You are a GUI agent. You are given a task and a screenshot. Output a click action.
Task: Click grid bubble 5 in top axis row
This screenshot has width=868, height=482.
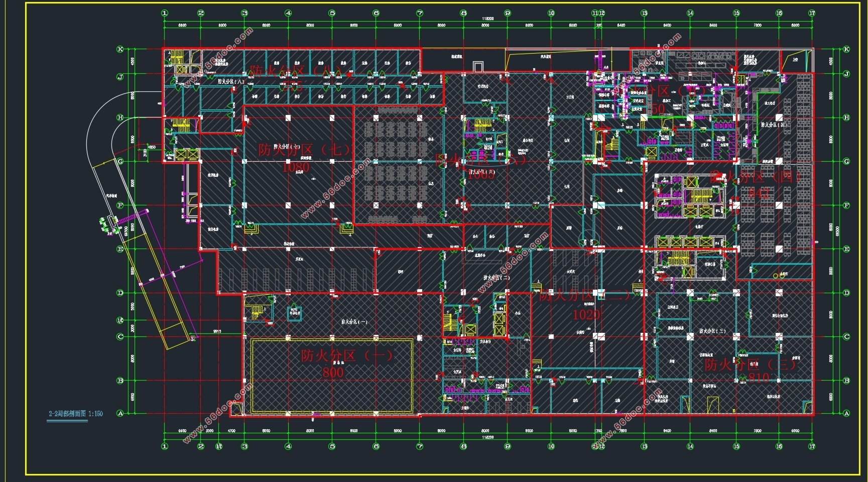(332, 13)
